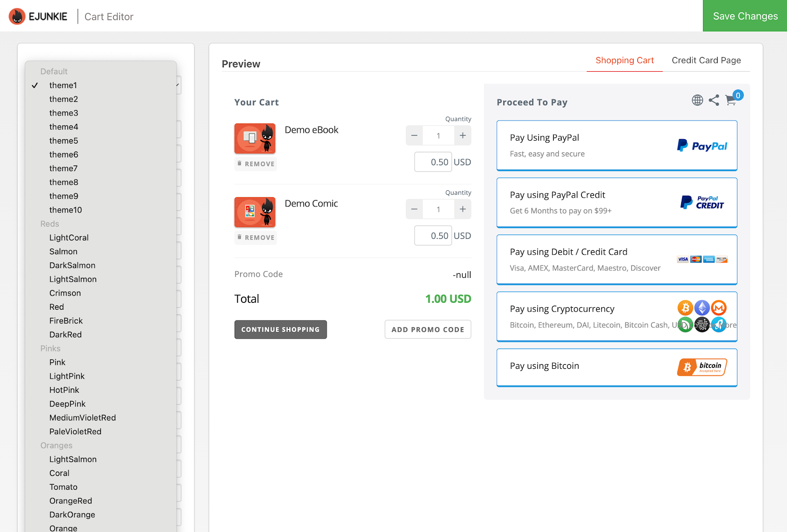Select theme8 from the dropdown list
Viewport: 787px width, 532px height.
[101, 182]
